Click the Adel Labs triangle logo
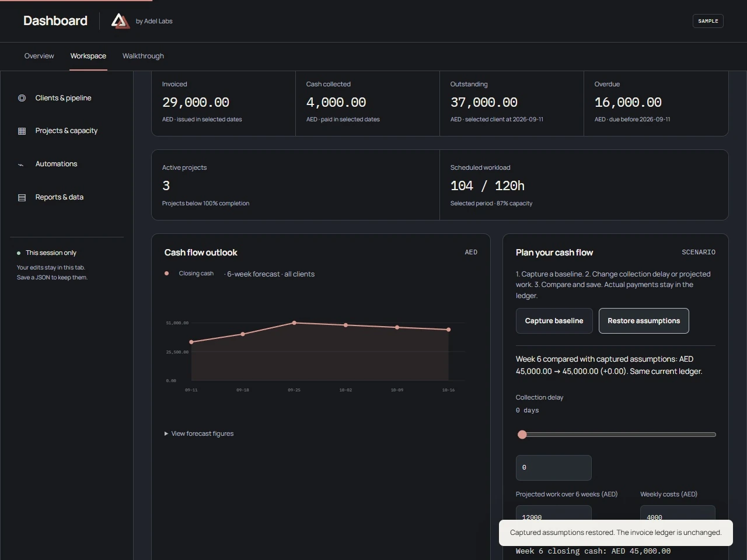The height and width of the screenshot is (560, 747). (120, 21)
